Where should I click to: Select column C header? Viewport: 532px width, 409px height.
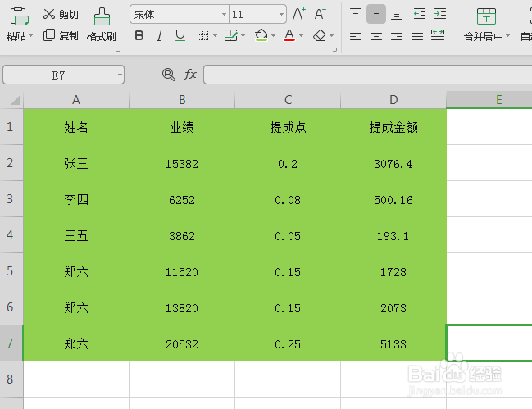288,100
